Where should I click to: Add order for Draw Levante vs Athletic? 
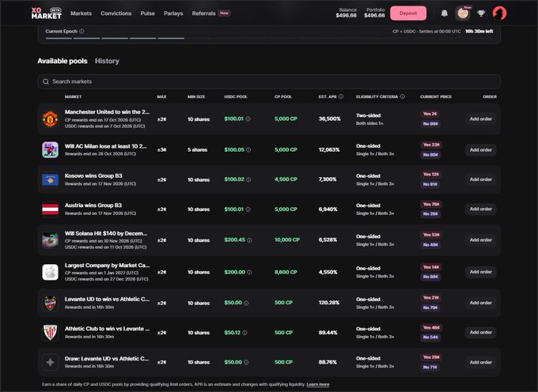coord(481,362)
